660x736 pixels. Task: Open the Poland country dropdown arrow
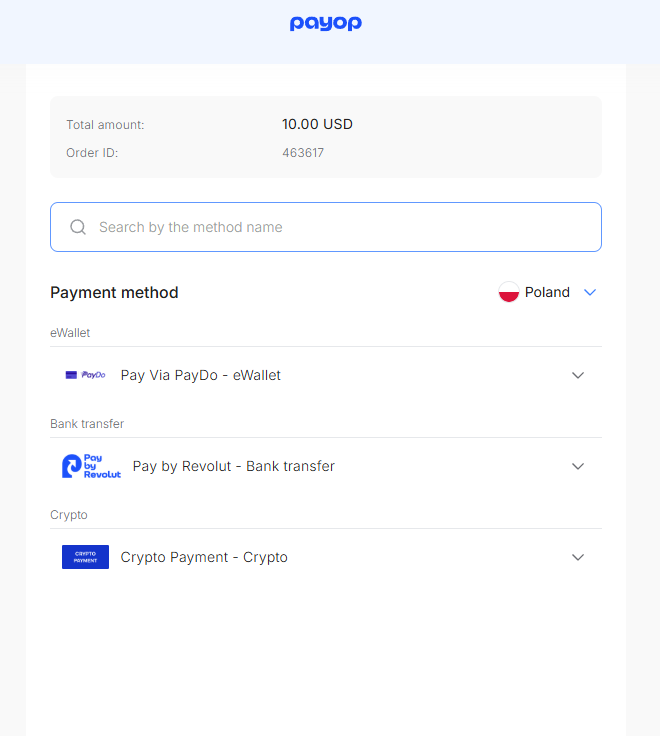(590, 292)
